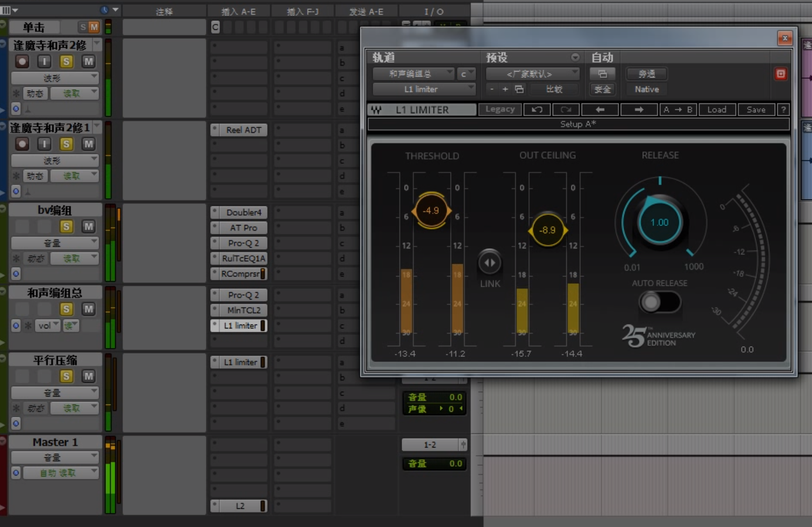Click the LINK icon in L1 Limiter
812x527 pixels.
[490, 262]
